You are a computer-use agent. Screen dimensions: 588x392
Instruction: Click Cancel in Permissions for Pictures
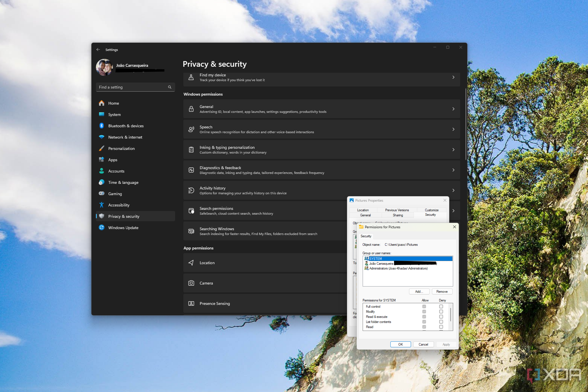[x=423, y=344]
